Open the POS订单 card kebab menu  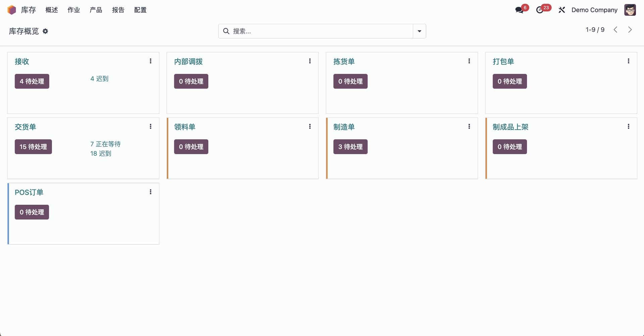click(151, 192)
